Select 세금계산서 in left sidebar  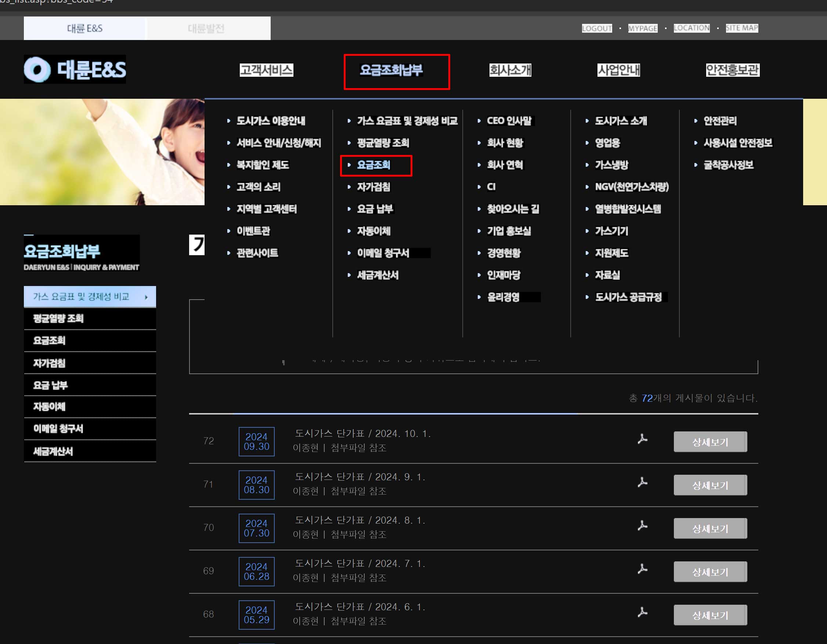coord(53,451)
